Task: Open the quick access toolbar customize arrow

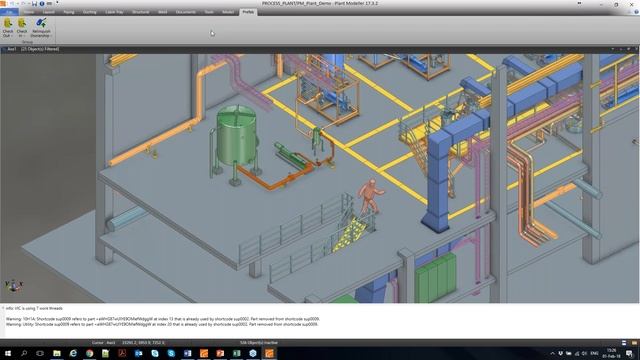Action: pyautogui.click(x=57, y=3)
